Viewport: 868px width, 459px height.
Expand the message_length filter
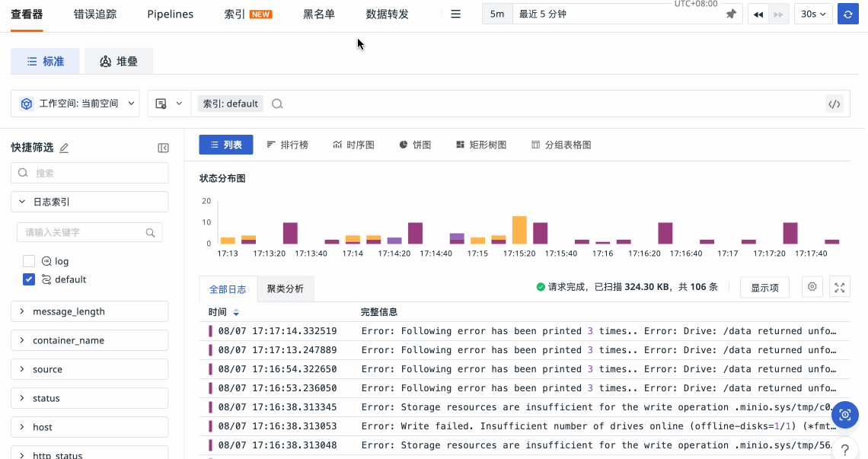click(89, 311)
